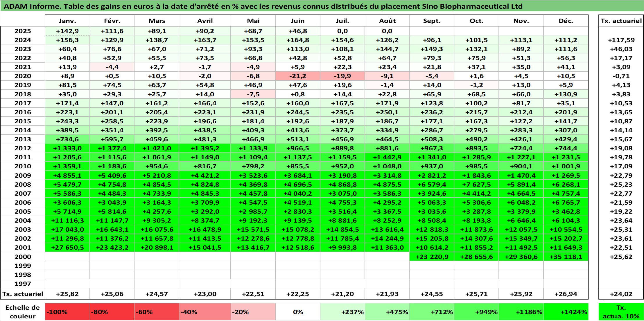
Task: Click the 0% white scale swatch
Action: pyautogui.click(x=298, y=312)
